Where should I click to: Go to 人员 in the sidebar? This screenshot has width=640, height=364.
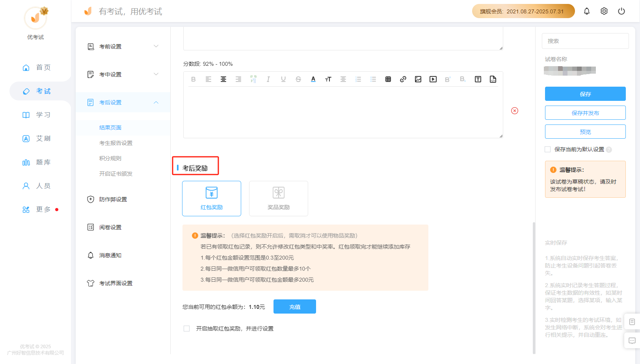click(36, 186)
